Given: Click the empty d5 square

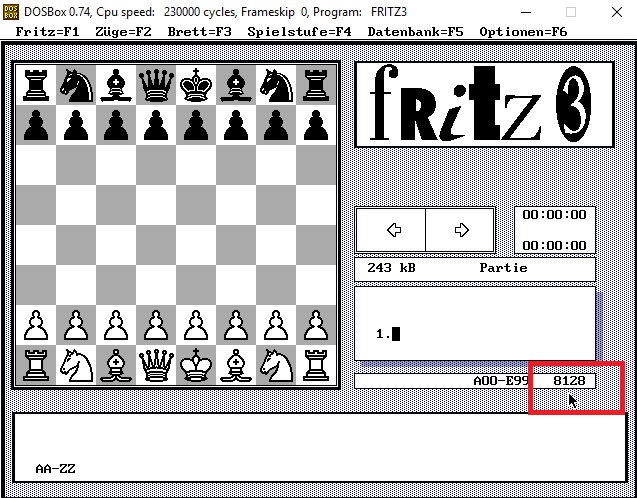Looking at the screenshot, I should [x=156, y=205].
